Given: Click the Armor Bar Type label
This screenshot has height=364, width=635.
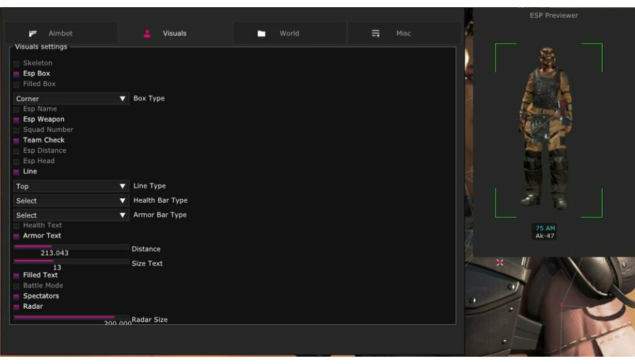Looking at the screenshot, I should [x=160, y=215].
